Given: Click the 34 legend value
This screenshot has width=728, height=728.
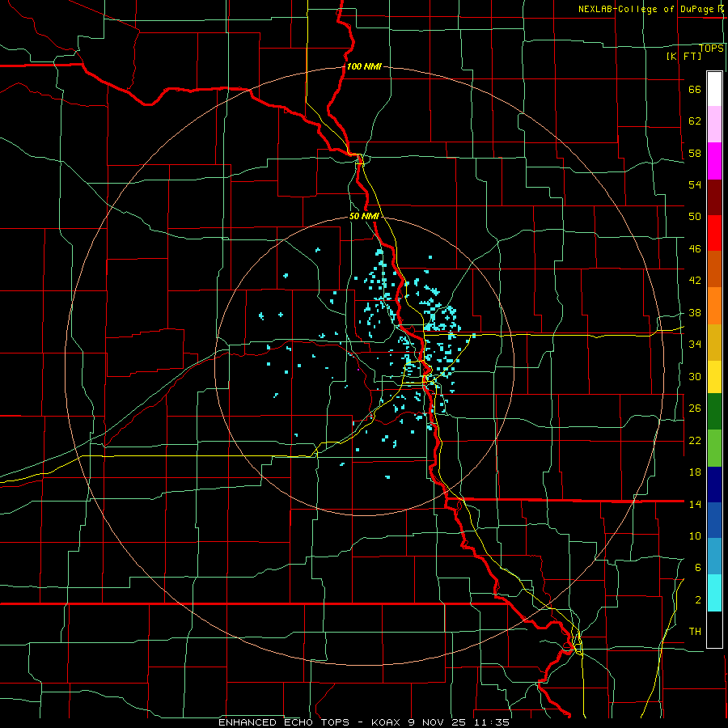Looking at the screenshot, I should 695,344.
